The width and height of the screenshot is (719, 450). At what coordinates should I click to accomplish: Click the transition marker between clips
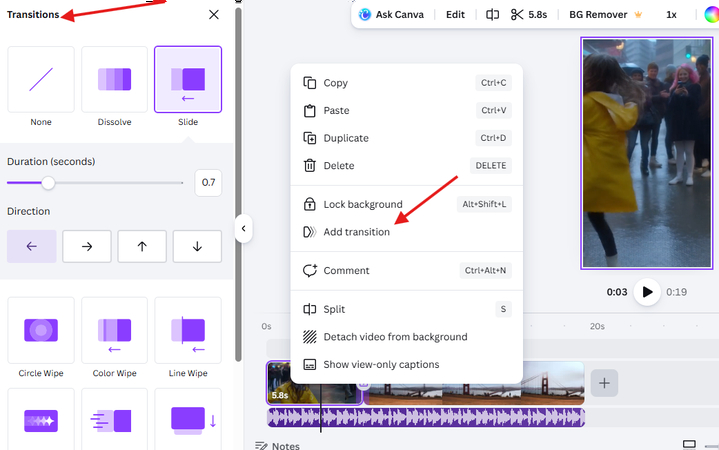pyautogui.click(x=363, y=385)
